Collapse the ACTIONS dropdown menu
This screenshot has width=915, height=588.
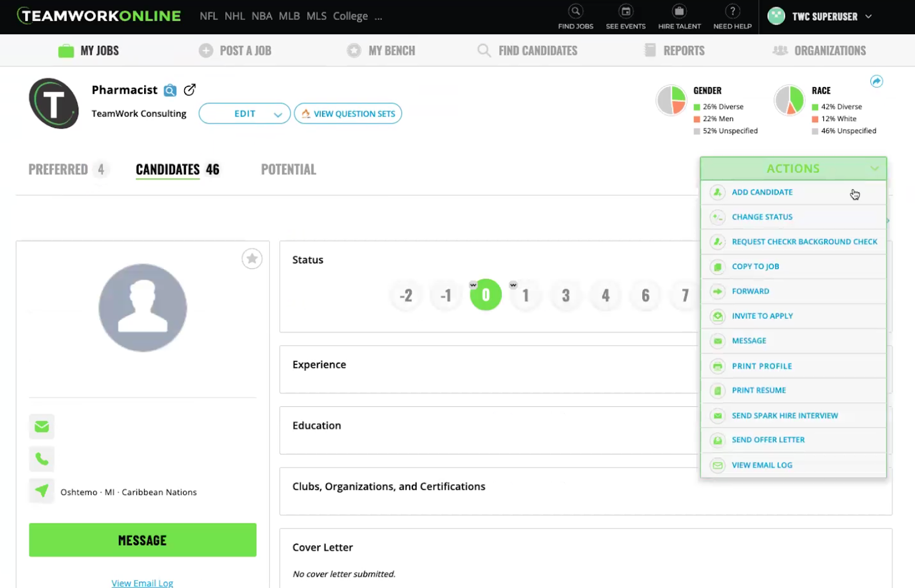[x=793, y=169]
